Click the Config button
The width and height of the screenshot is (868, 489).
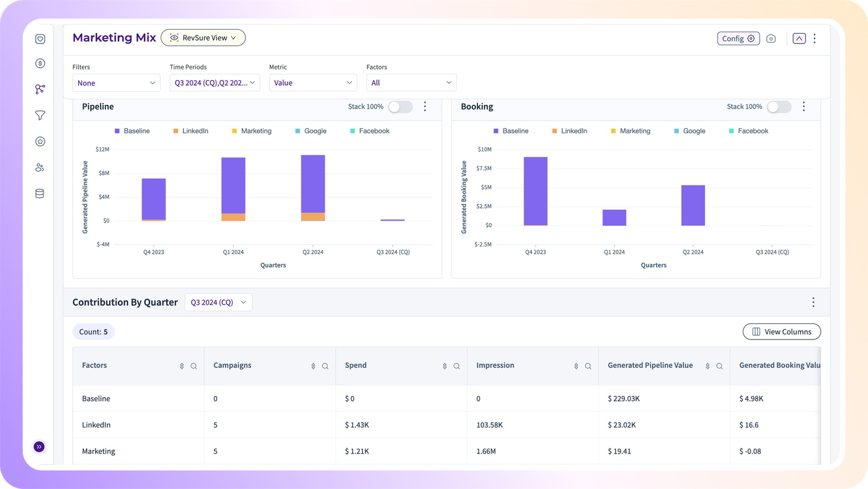tap(738, 38)
